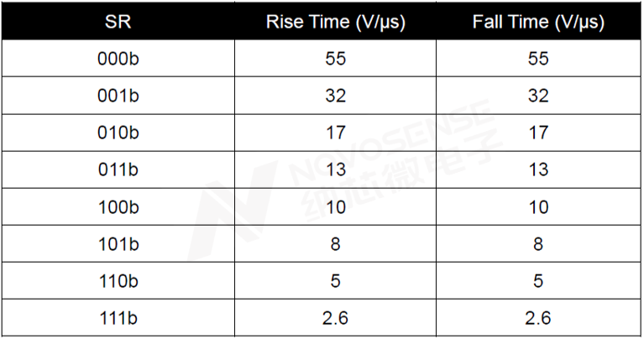The image size is (644, 339).
Task: Click rise time value 8
Action: (336, 244)
